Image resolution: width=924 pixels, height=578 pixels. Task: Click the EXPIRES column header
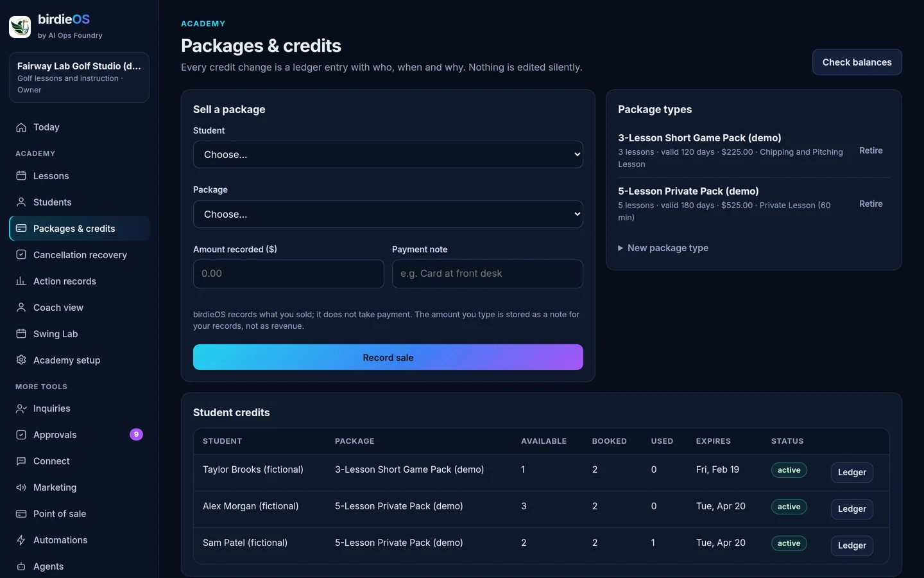click(x=714, y=441)
